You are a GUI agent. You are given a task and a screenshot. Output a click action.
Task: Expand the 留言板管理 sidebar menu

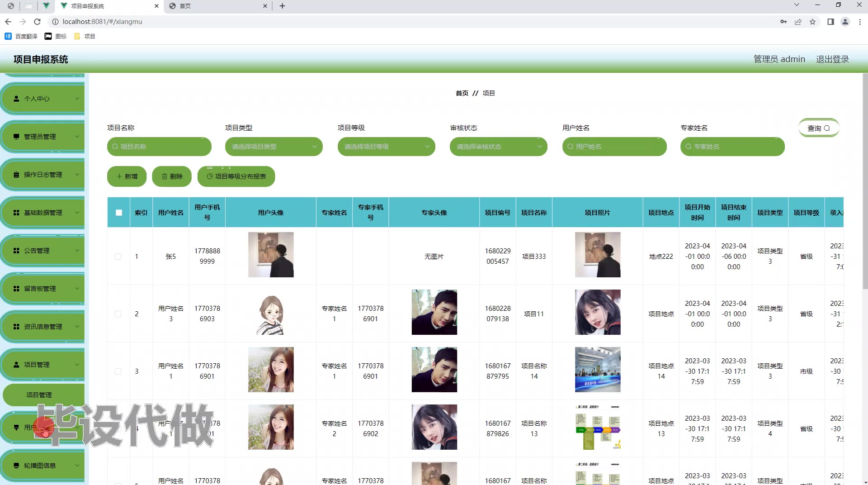tap(43, 289)
